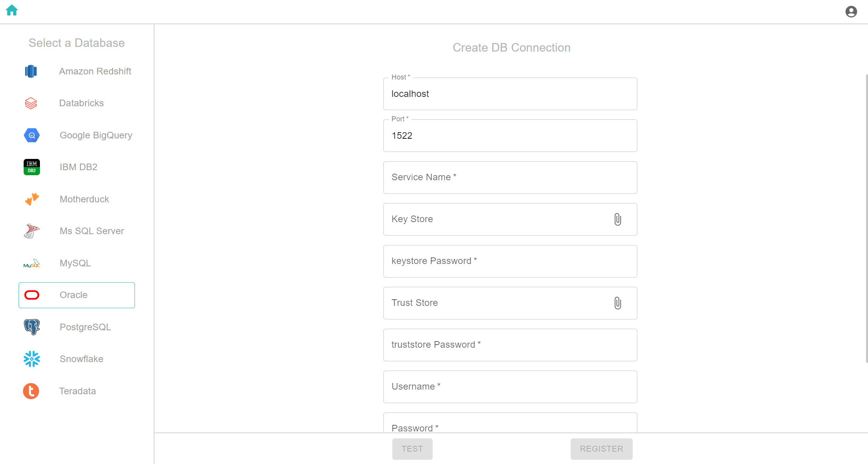Click the form's vertical scrollbar
This screenshot has width=868, height=464.
866,218
